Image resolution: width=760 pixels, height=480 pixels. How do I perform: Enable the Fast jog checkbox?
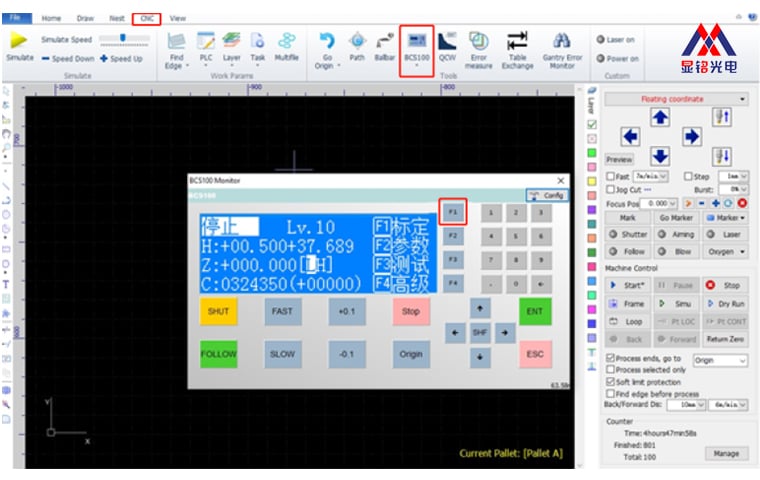tap(611, 176)
